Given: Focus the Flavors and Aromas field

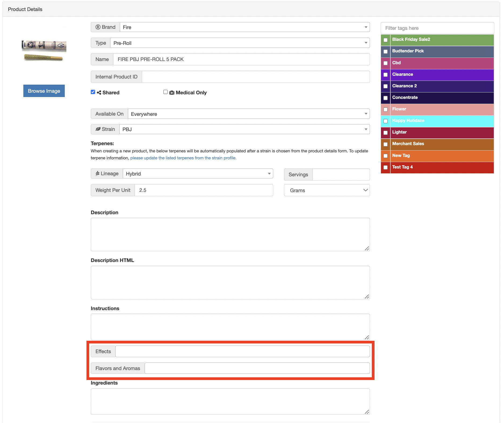Looking at the screenshot, I should (x=257, y=368).
